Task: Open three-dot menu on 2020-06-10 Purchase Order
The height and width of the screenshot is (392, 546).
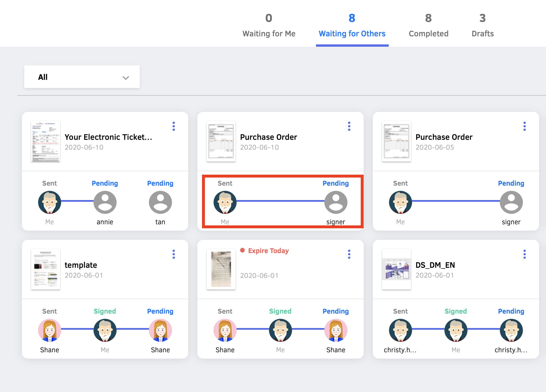Action: [349, 126]
